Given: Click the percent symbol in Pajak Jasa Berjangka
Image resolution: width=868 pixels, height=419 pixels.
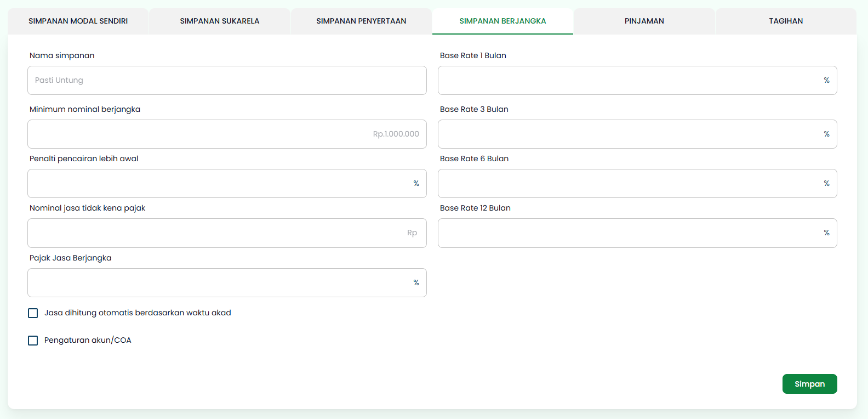Looking at the screenshot, I should (x=416, y=282).
